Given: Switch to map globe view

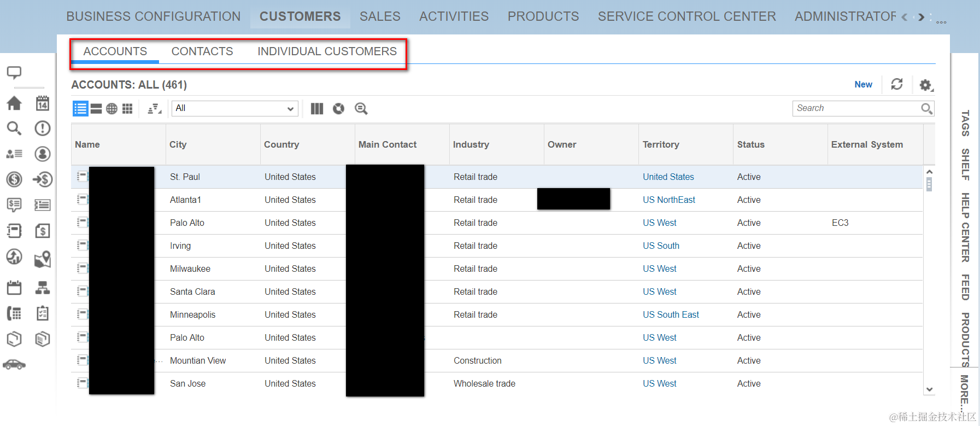Looking at the screenshot, I should (112, 109).
